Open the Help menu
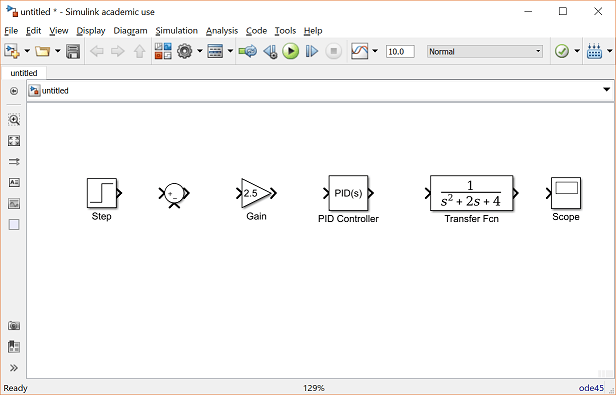 pos(313,31)
